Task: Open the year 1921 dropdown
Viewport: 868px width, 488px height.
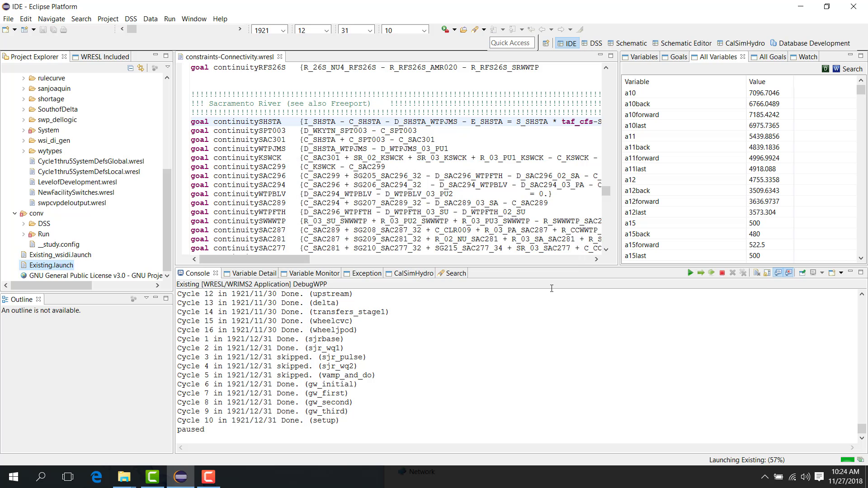Action: coord(283,30)
